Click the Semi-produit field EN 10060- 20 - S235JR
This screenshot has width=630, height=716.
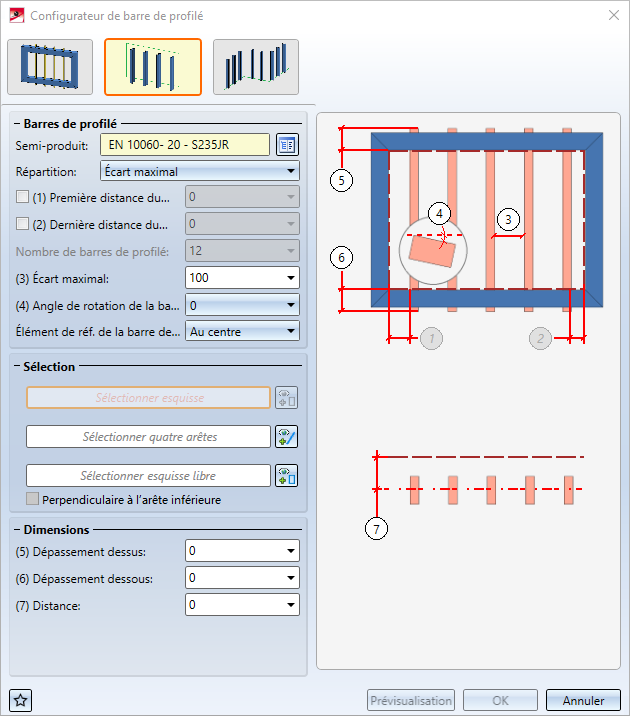pyautogui.click(x=185, y=145)
